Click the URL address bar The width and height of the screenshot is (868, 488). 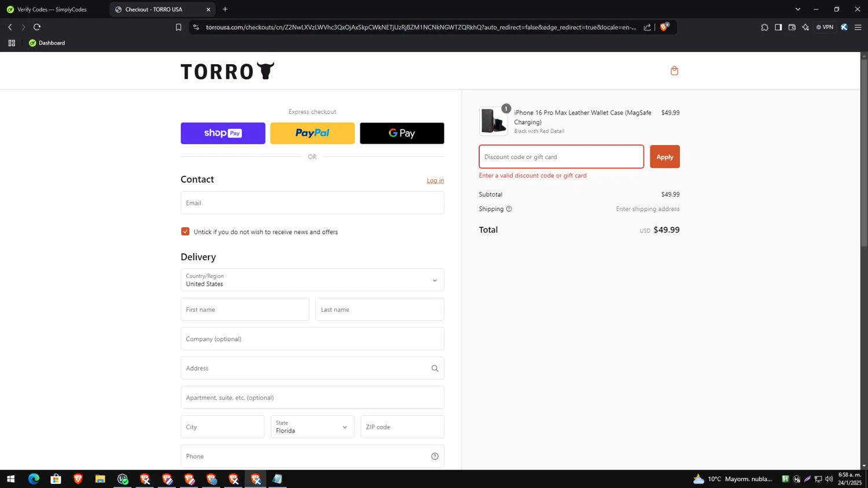[421, 27]
